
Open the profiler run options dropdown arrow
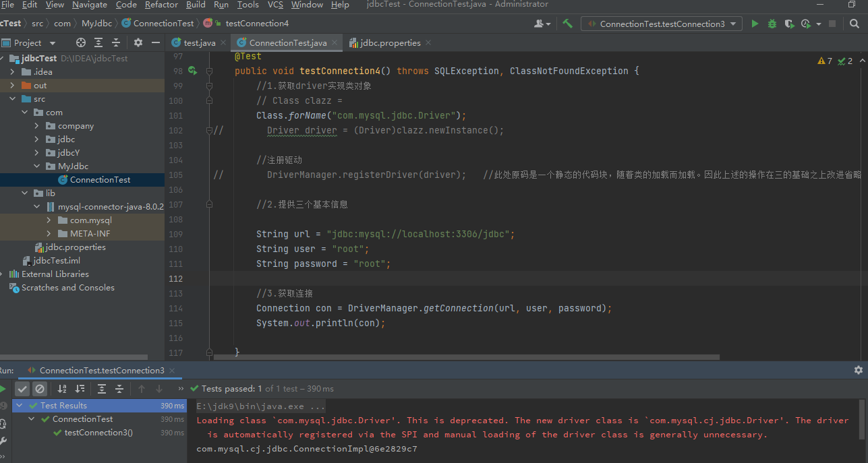(819, 24)
